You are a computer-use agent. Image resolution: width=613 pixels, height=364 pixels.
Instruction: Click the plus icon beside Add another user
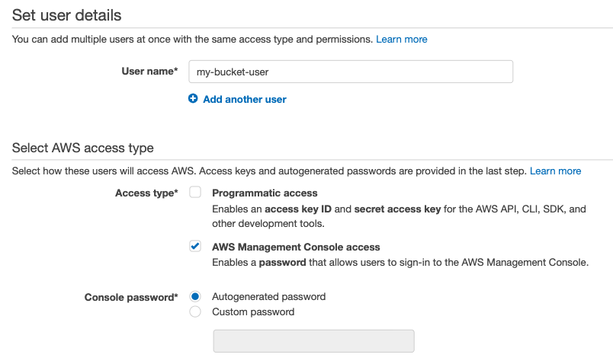[x=193, y=98]
